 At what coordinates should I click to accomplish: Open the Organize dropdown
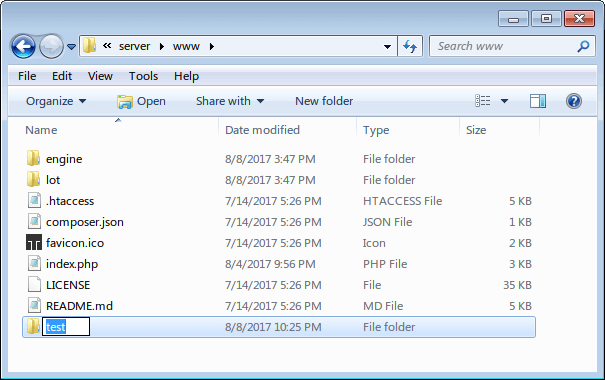pyautogui.click(x=56, y=101)
